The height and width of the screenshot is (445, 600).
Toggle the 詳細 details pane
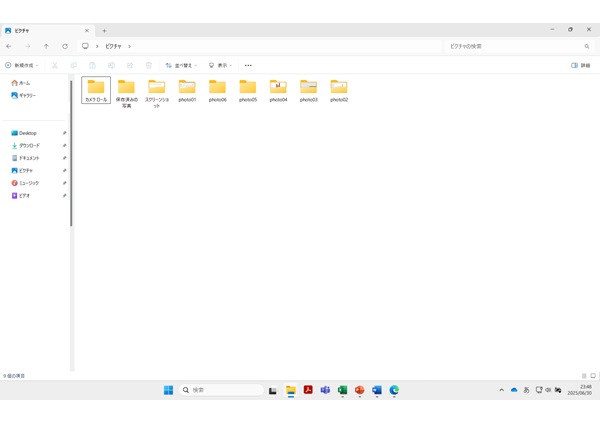(x=580, y=65)
